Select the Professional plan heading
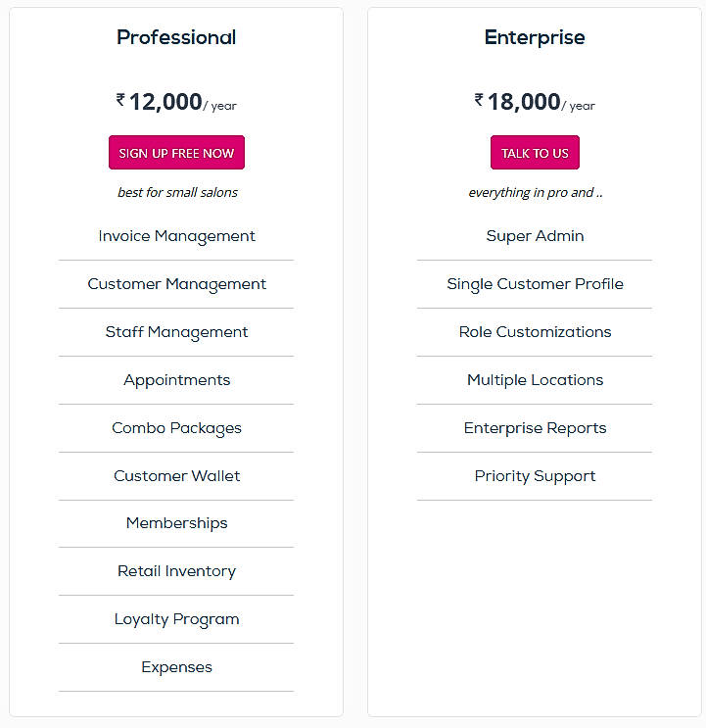This screenshot has width=706, height=728. (x=176, y=38)
